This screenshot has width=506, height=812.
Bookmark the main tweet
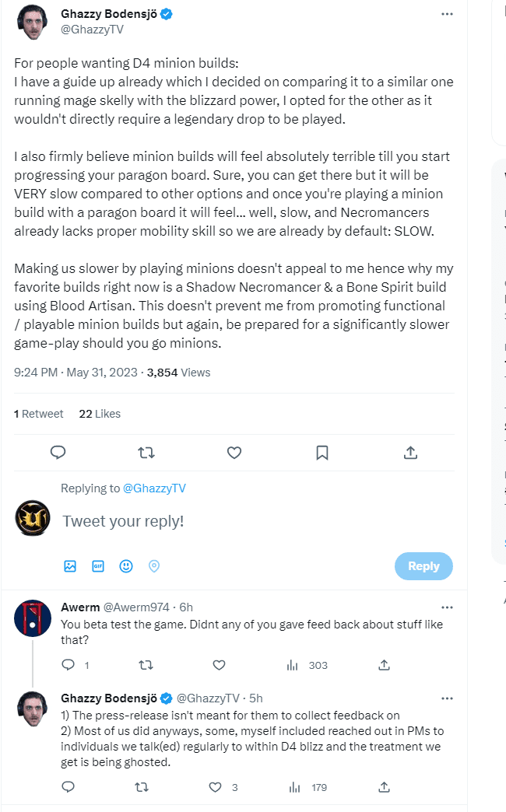click(322, 452)
